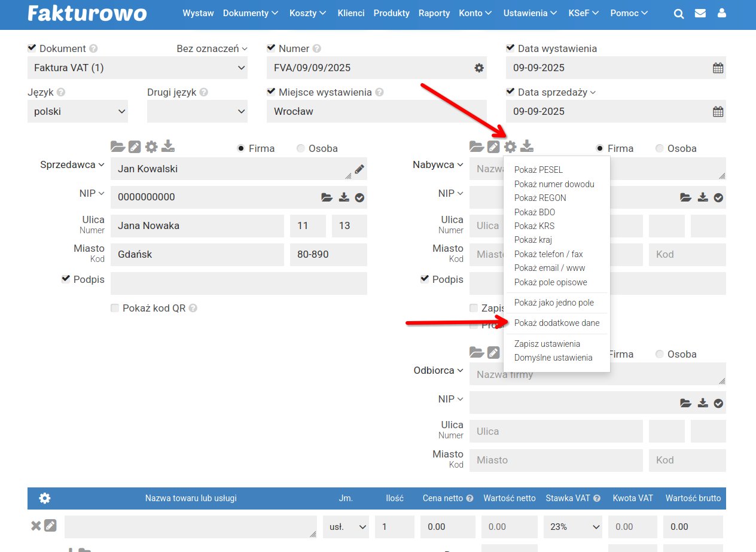Select Osoba radio button for Sprzedawca
This screenshot has height=552, width=756.
point(301,148)
